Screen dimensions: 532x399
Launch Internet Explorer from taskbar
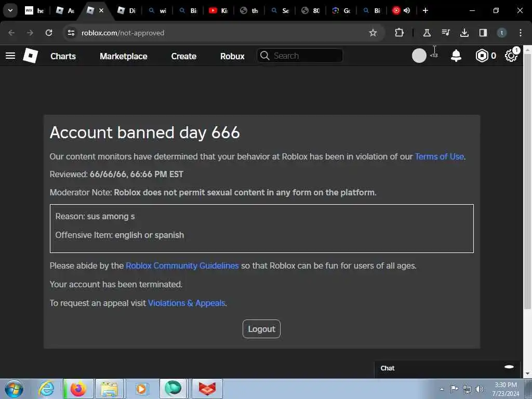click(x=46, y=389)
